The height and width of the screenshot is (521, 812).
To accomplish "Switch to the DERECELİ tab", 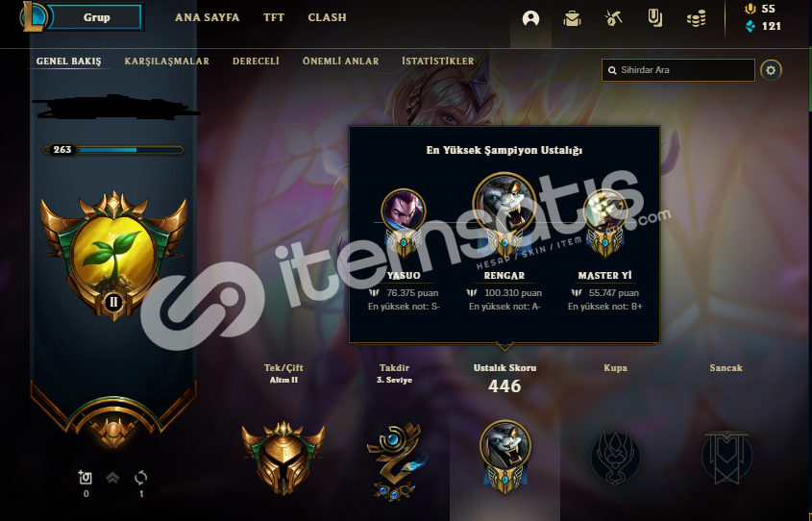I will pos(256,62).
